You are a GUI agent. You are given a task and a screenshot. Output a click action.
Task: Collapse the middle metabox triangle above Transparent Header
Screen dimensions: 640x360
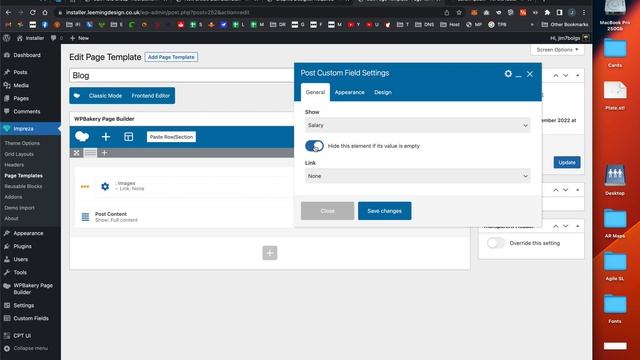click(x=578, y=190)
